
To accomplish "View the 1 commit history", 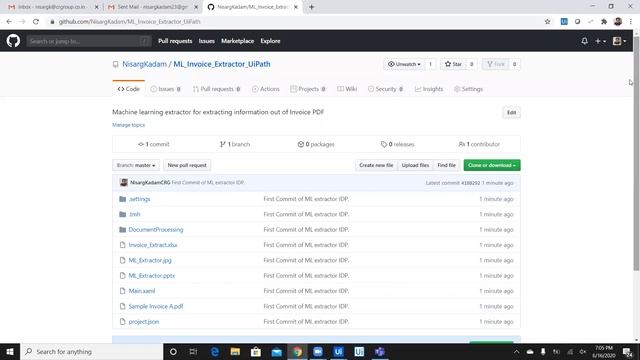I will tap(153, 144).
